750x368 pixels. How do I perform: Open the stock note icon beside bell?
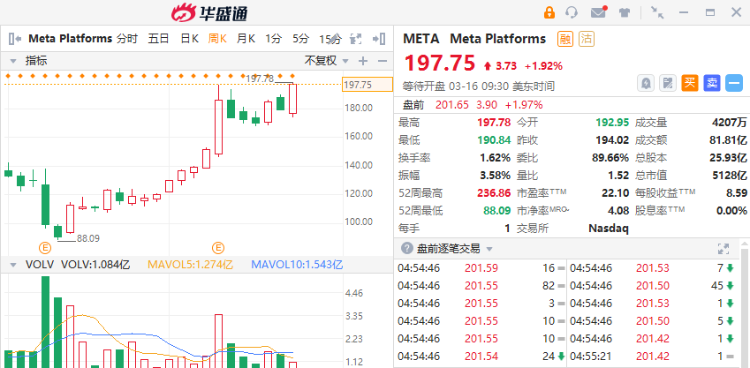click(667, 83)
